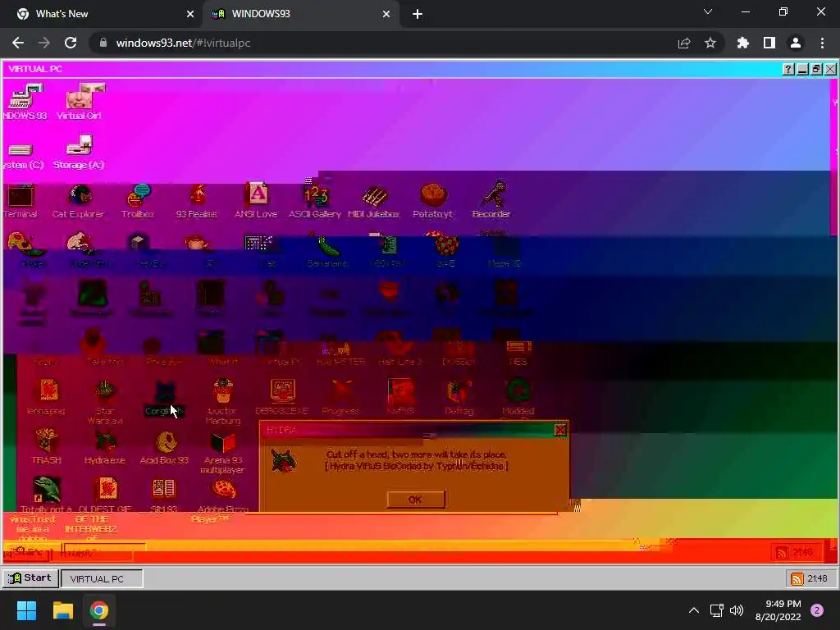
Task: Select the VIRTUAL PC taskbar button
Action: pyautogui.click(x=102, y=578)
